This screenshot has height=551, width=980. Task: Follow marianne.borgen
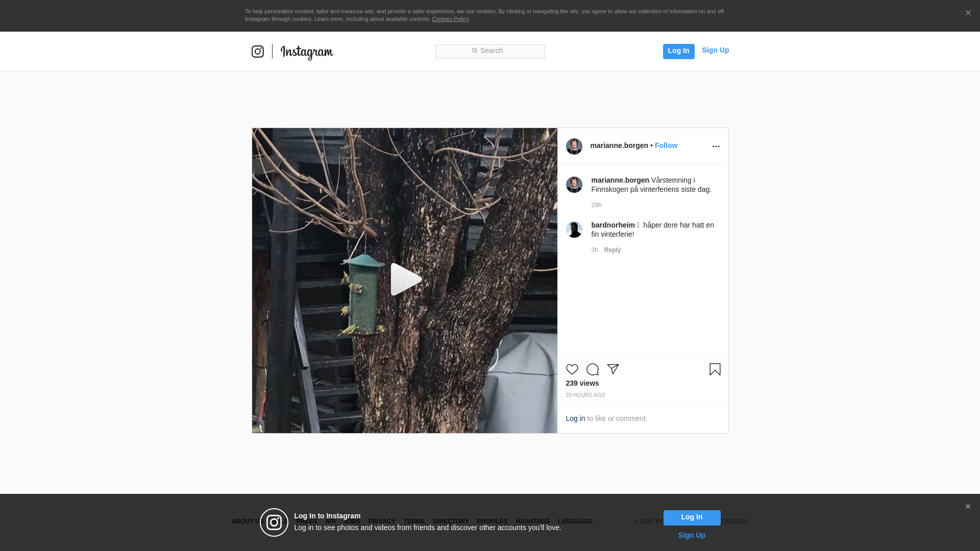tap(666, 145)
